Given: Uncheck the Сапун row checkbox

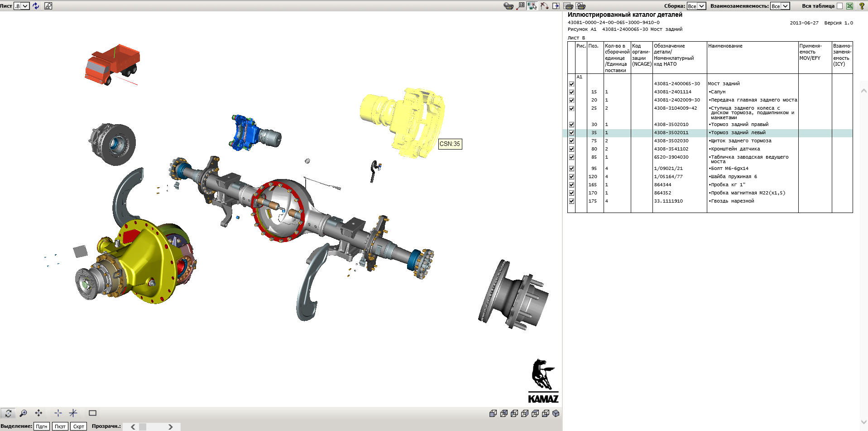Looking at the screenshot, I should [571, 92].
